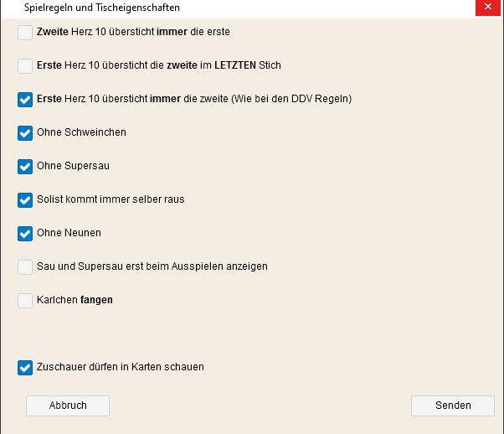Uncheck the 'Ohne Neunen' box
Image resolution: width=504 pixels, height=434 pixels.
pyautogui.click(x=25, y=234)
